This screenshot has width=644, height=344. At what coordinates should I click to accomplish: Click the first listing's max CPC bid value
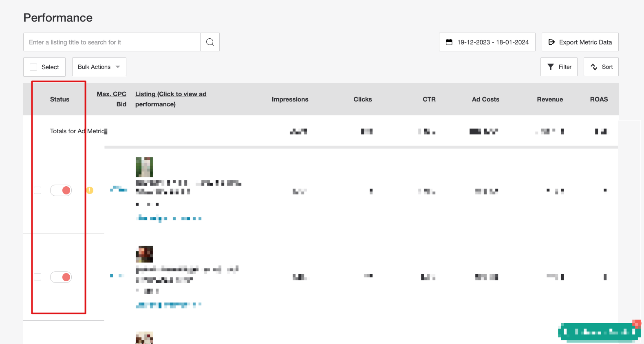click(119, 189)
